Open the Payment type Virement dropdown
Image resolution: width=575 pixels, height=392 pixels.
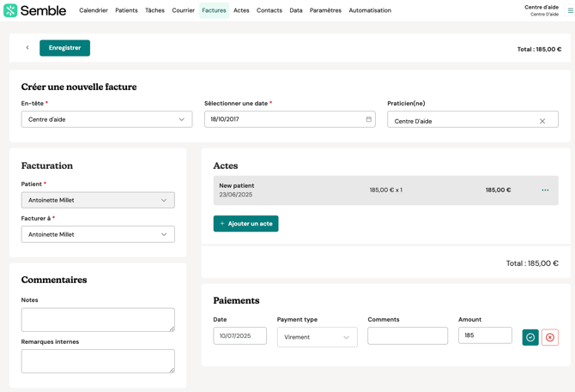click(317, 337)
